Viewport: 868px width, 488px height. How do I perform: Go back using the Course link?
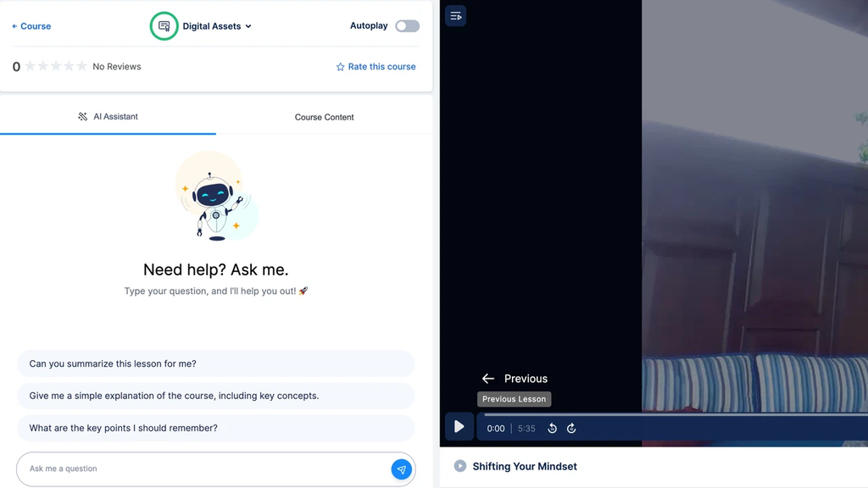coord(31,26)
